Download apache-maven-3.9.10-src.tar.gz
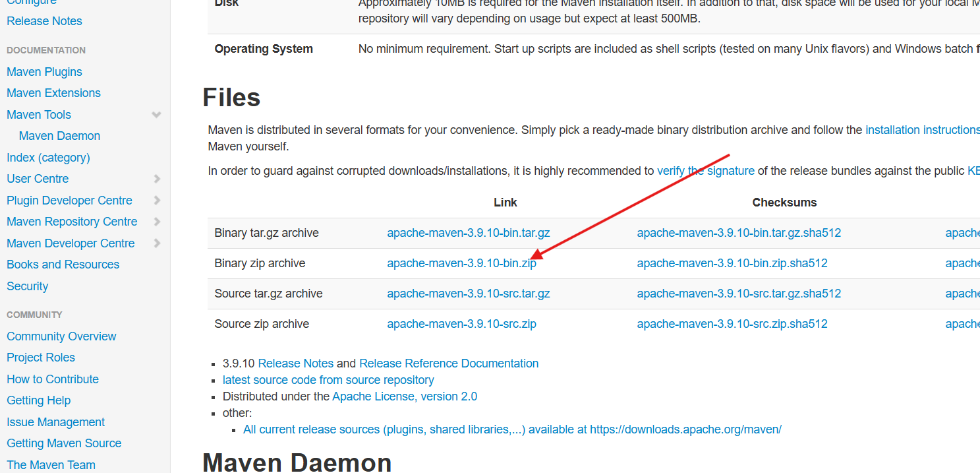The image size is (980, 473). point(469,294)
